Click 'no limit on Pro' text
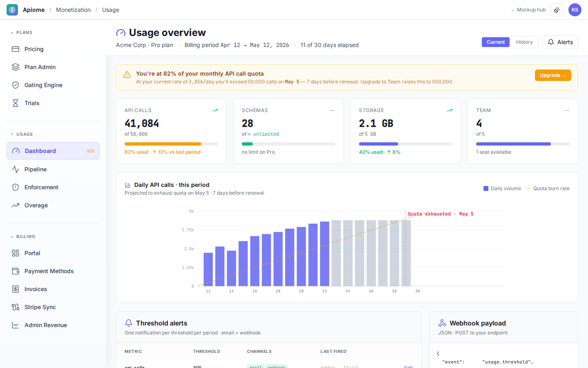588x368 pixels. point(258,152)
